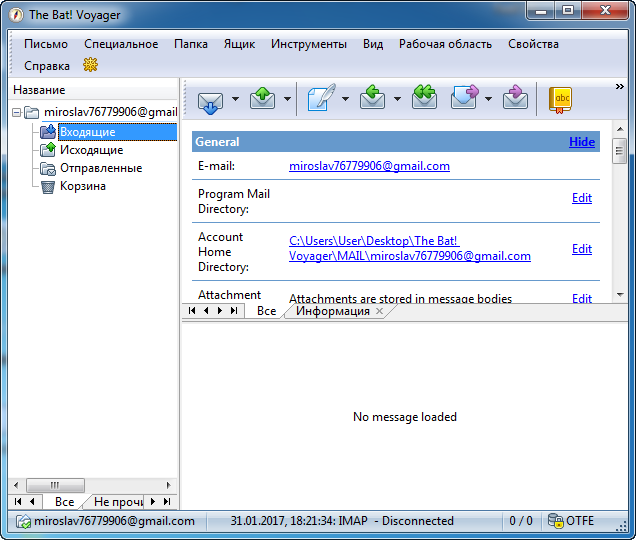Click the Forward message toolbar icon
The image size is (636, 540).
(464, 97)
